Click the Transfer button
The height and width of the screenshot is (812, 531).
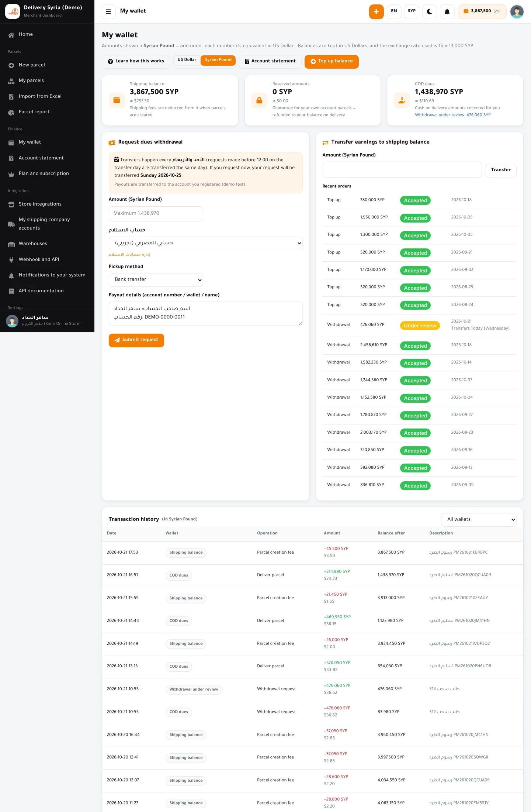pyautogui.click(x=500, y=170)
